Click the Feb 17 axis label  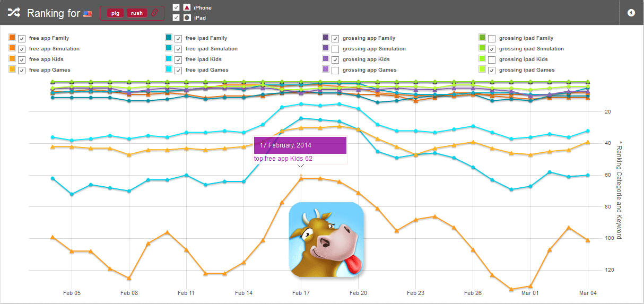(x=301, y=292)
